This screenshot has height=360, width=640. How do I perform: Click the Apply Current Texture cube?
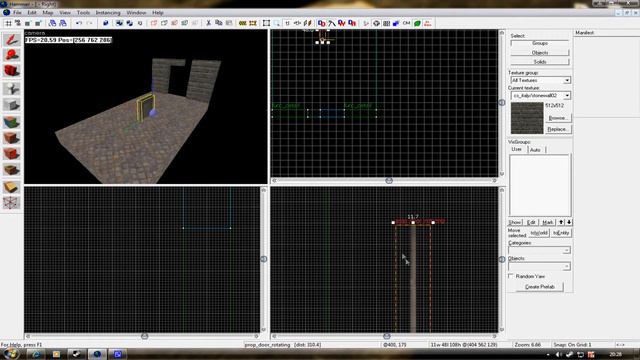11,138
